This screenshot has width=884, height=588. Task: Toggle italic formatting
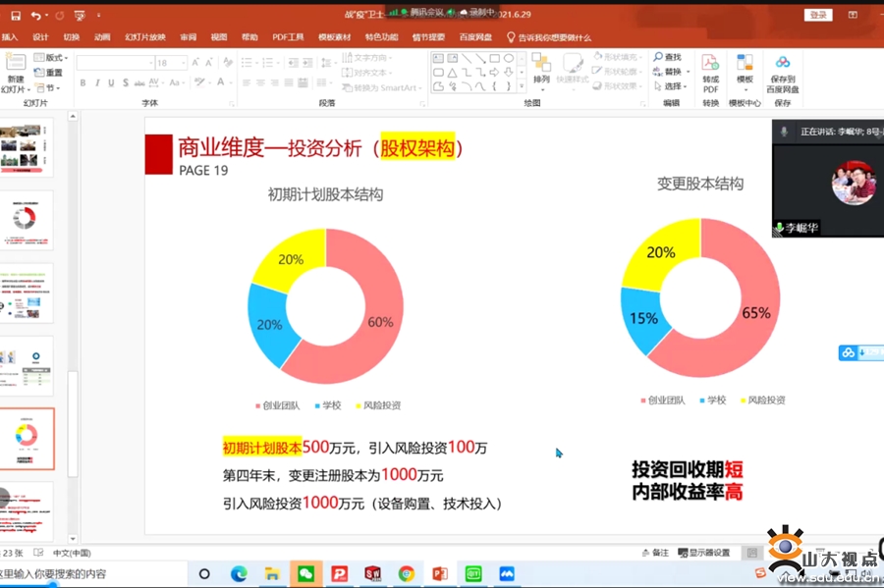tap(97, 83)
